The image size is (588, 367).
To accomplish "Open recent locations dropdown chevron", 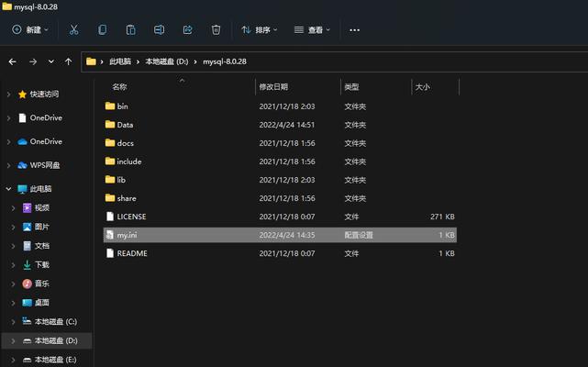I will pos(51,61).
